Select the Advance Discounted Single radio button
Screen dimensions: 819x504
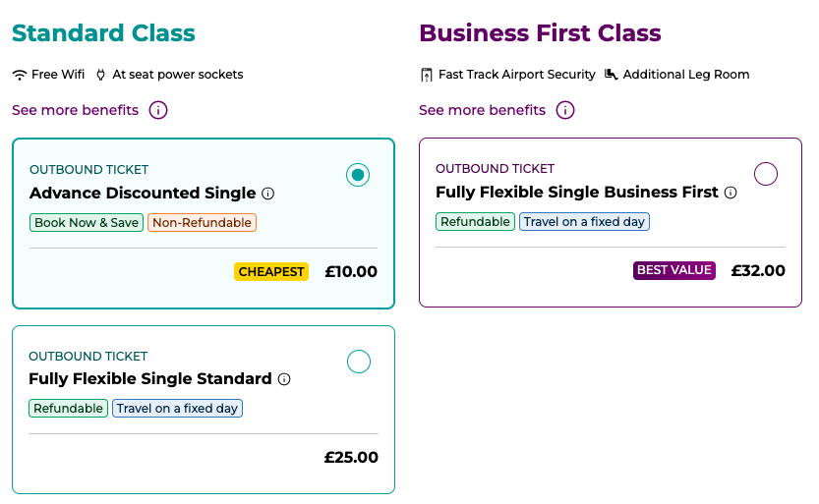pyautogui.click(x=358, y=175)
